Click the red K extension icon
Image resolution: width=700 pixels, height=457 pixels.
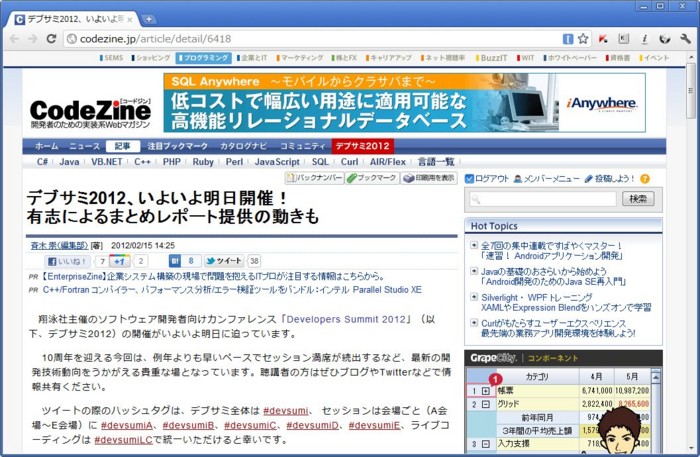tap(603, 39)
